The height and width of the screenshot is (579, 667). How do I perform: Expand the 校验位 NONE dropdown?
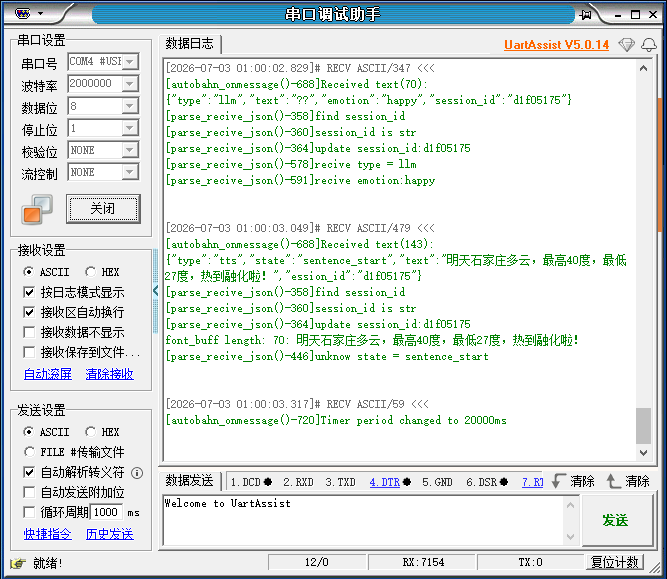point(130,150)
